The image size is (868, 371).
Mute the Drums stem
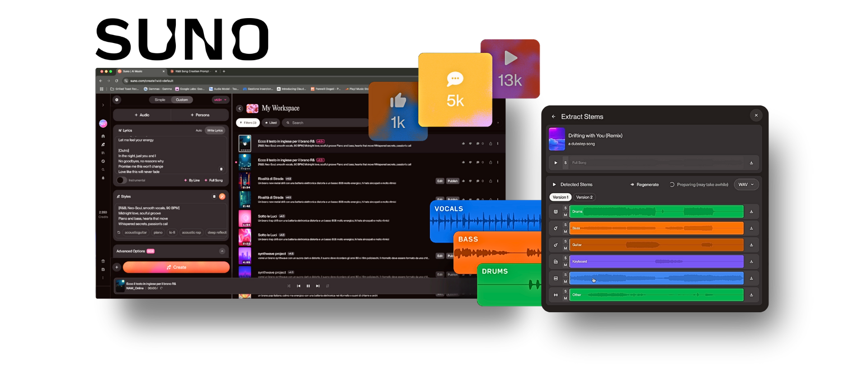tap(566, 215)
